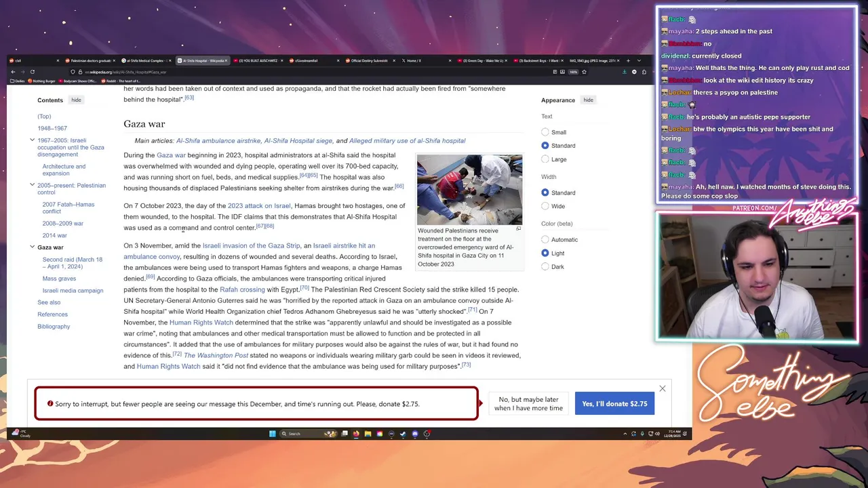The image size is (868, 488).
Task: Open Steam from the taskbar
Action: [x=403, y=434]
